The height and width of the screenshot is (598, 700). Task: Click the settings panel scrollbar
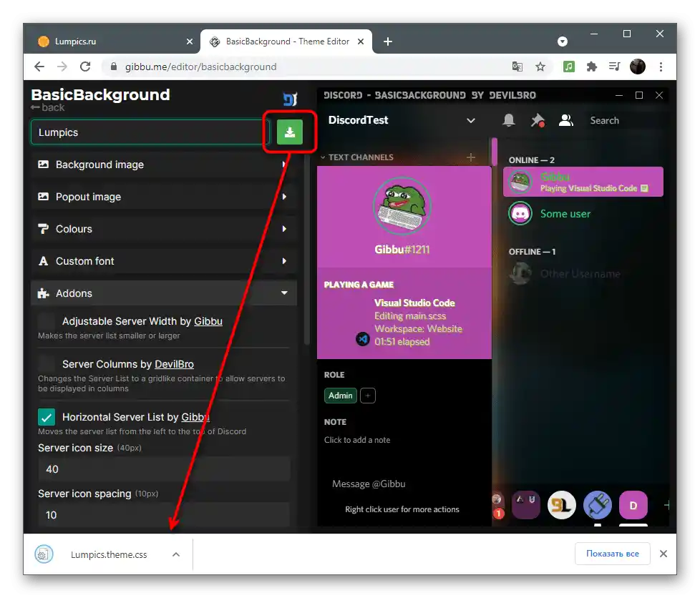tap(306, 250)
